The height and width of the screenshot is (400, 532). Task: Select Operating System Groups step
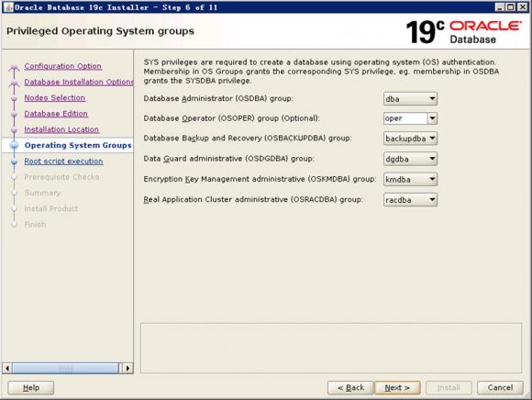click(78, 145)
